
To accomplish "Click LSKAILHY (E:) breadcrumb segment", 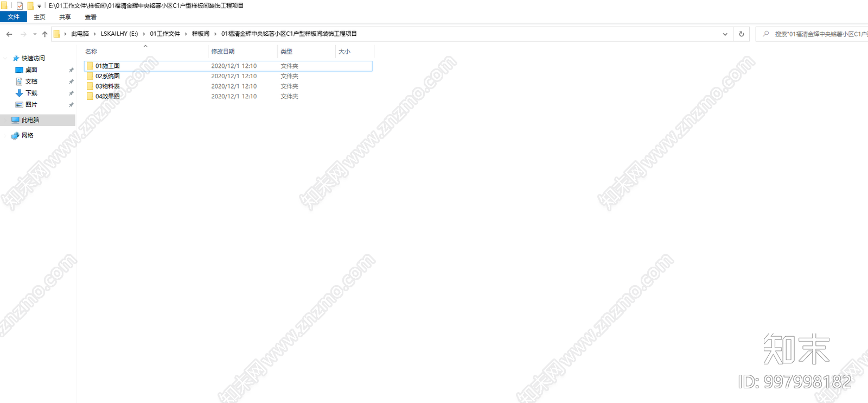I will tap(119, 34).
